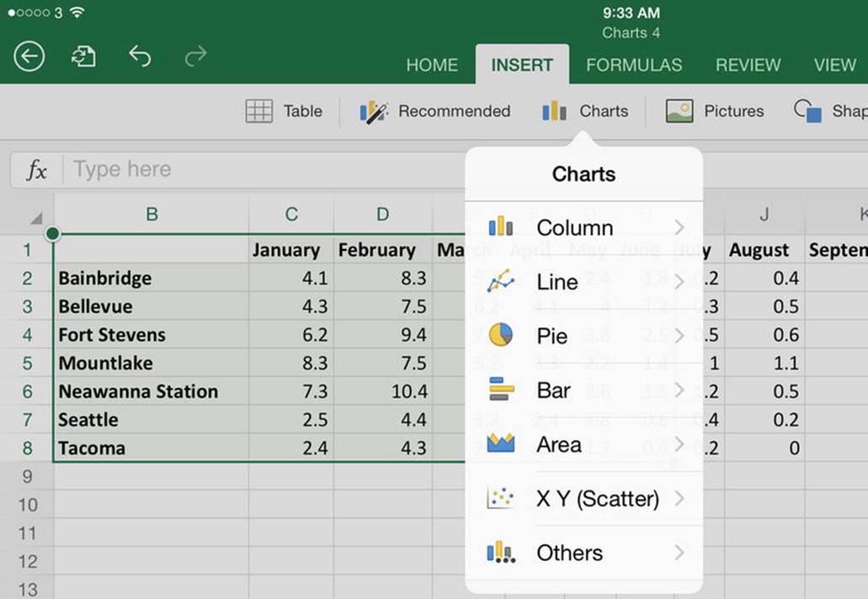This screenshot has width=868, height=599.
Task: Select column J header
Action: [764, 214]
